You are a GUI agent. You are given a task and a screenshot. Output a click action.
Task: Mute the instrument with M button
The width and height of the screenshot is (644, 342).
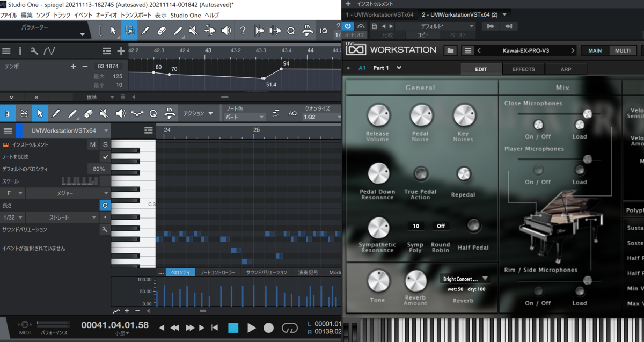pyautogui.click(x=92, y=145)
